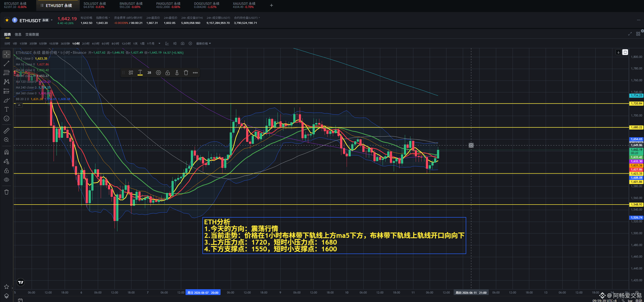Open the 最新价格 price type dropdown

coord(203,43)
